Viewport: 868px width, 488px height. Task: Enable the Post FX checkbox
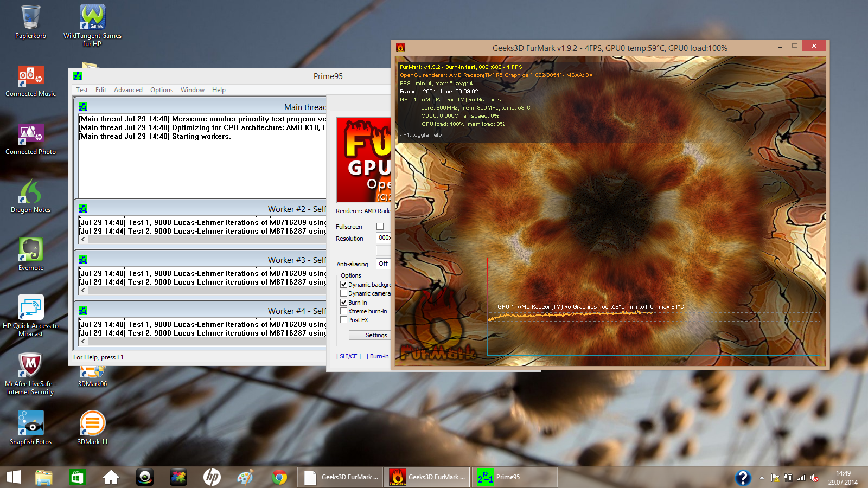343,320
